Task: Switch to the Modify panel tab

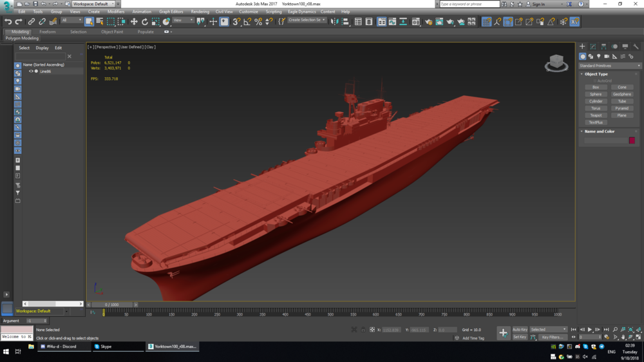Action: 593,46
